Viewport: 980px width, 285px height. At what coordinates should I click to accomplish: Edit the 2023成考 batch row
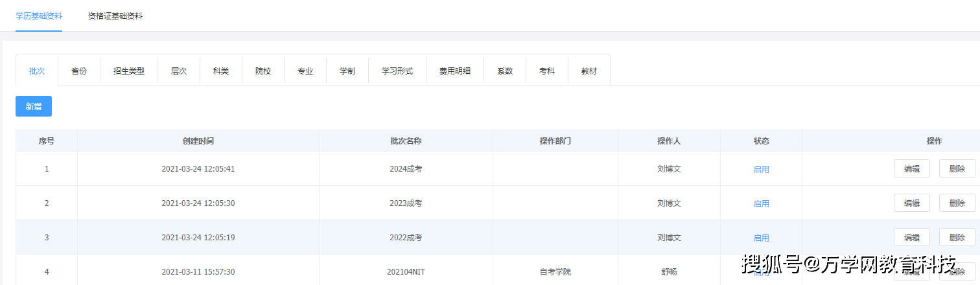point(911,203)
